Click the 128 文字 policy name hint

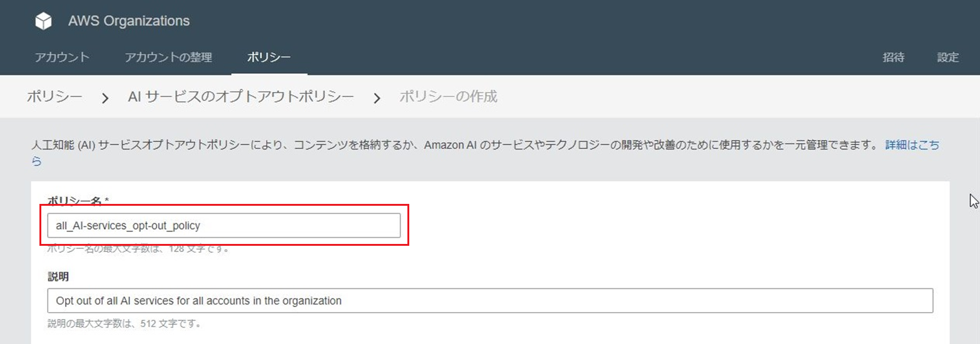pos(138,248)
